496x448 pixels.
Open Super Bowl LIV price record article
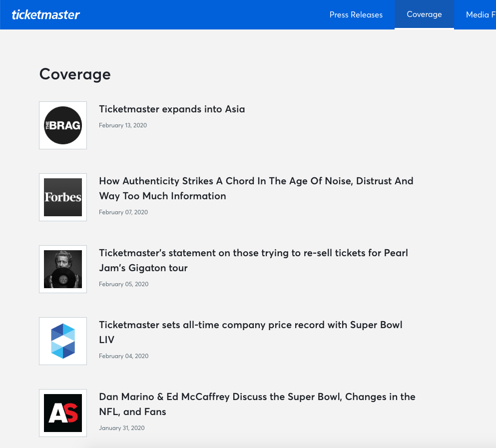[250, 332]
